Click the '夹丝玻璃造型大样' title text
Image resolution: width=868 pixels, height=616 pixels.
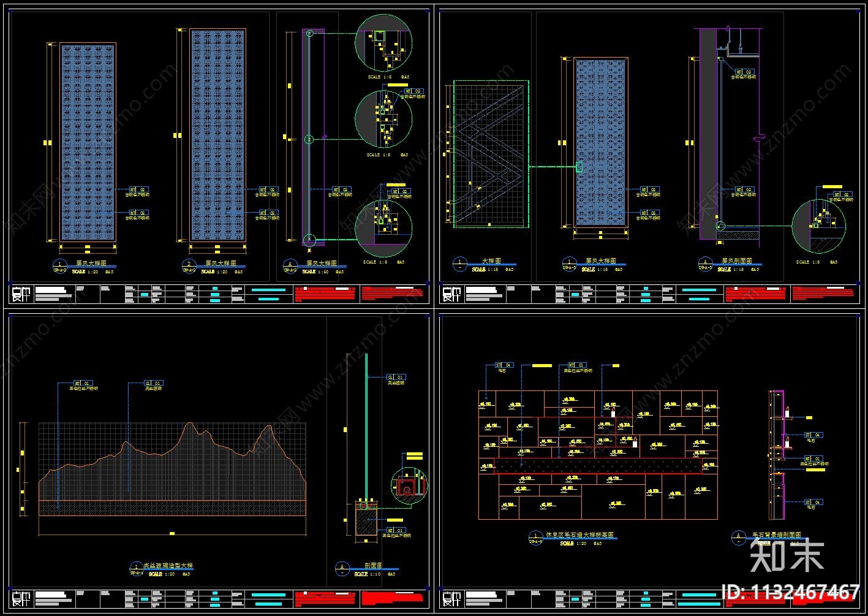point(168,566)
